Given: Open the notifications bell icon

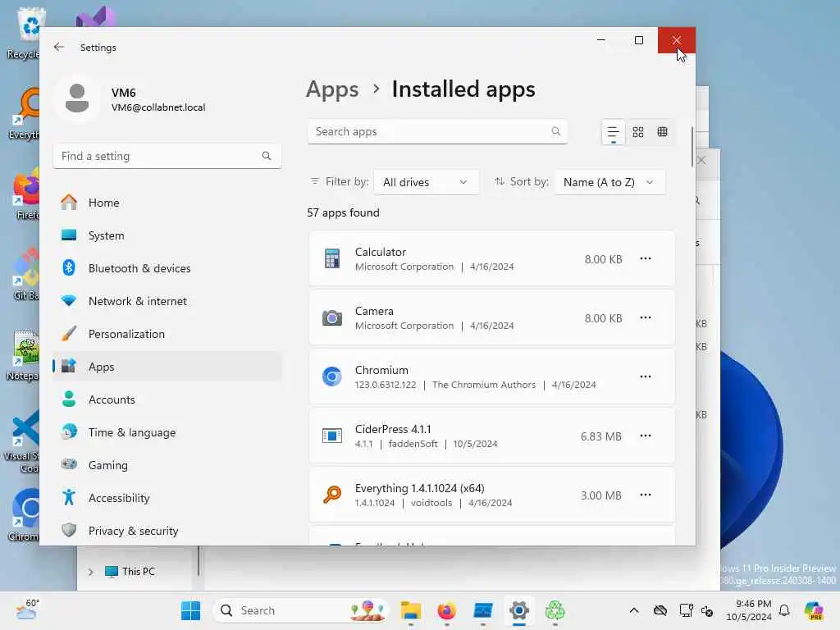Looking at the screenshot, I should [x=784, y=610].
